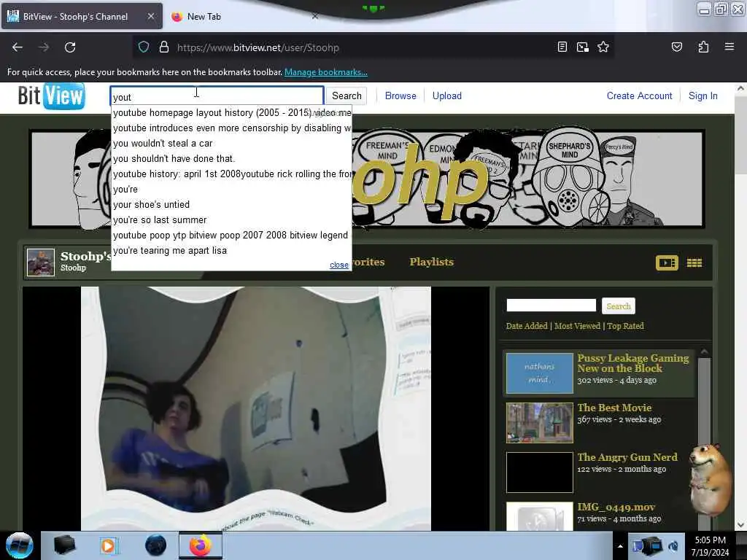Screen dimensions: 747x560
Task: Close the search suggestions with 'close' link
Action: 338,265
